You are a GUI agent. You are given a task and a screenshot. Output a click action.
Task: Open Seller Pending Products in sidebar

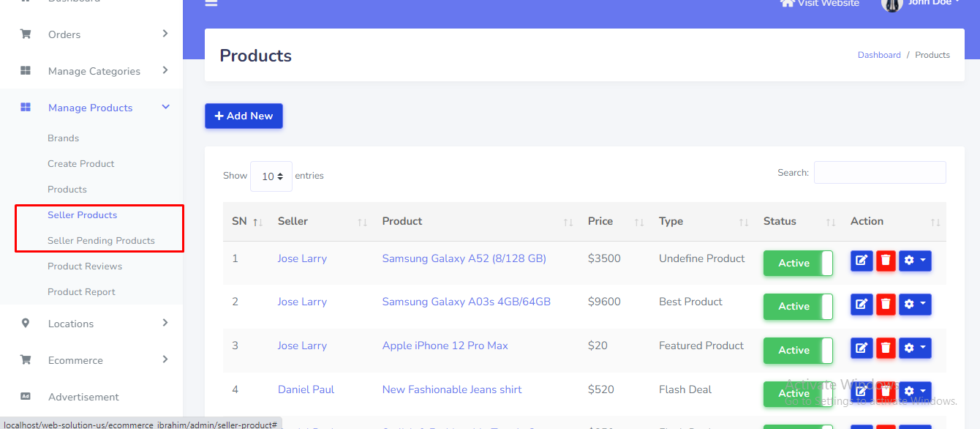point(101,241)
